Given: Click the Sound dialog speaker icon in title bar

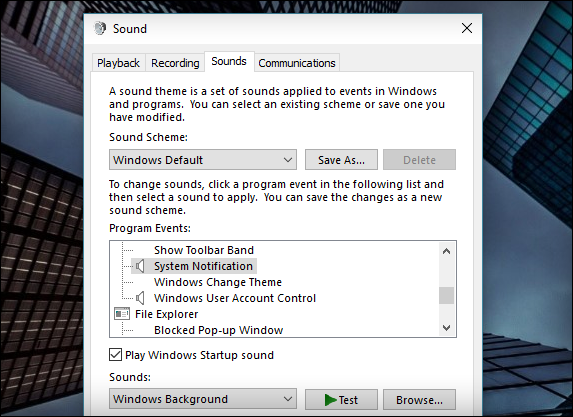Looking at the screenshot, I should (99, 28).
